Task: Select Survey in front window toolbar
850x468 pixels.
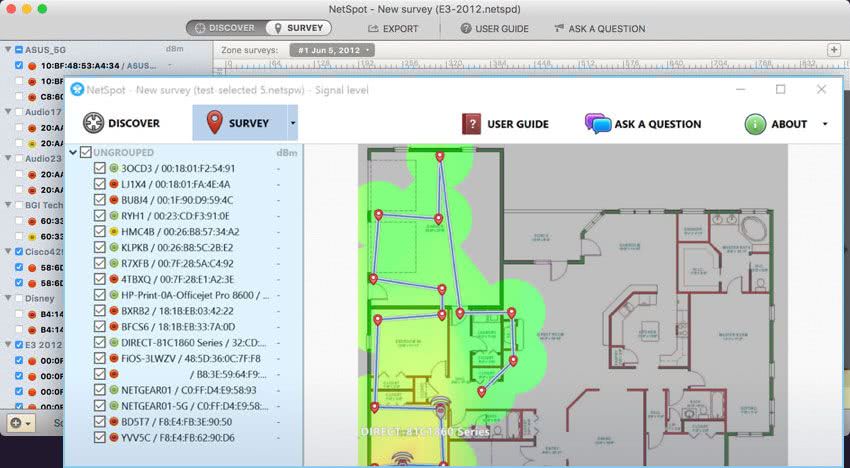Action: tap(240, 123)
